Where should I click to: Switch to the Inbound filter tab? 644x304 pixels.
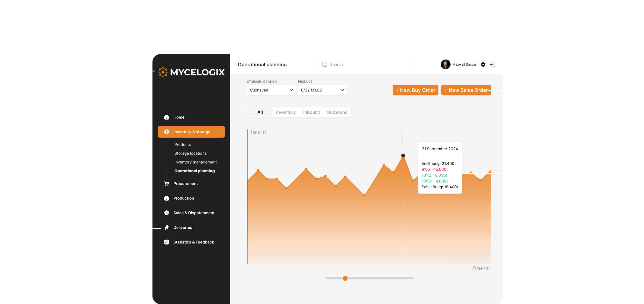312,112
